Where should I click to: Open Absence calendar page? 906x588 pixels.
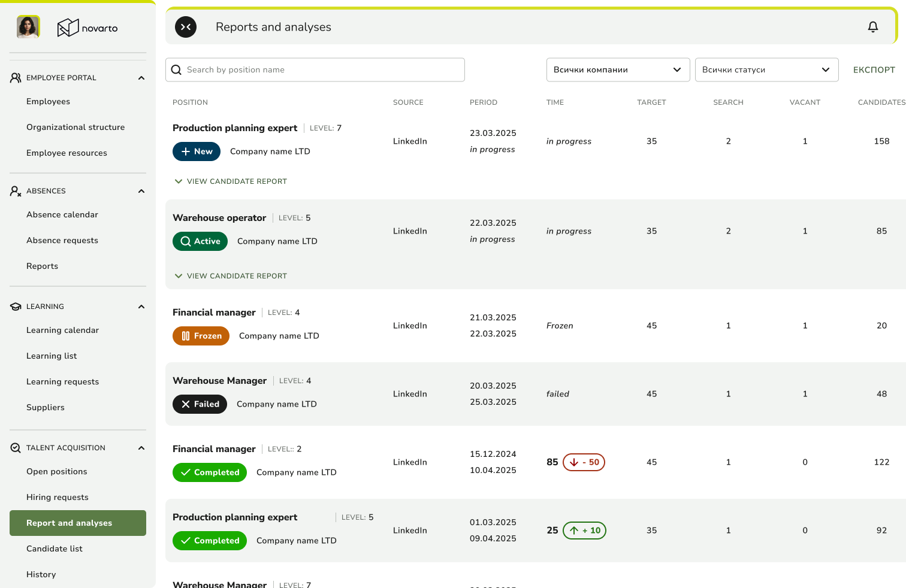coord(62,215)
